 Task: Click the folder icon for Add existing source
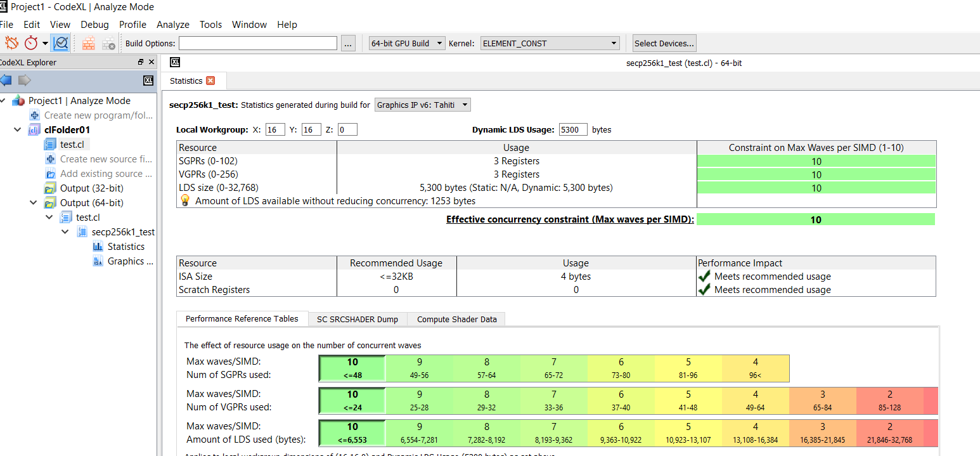coord(50,174)
